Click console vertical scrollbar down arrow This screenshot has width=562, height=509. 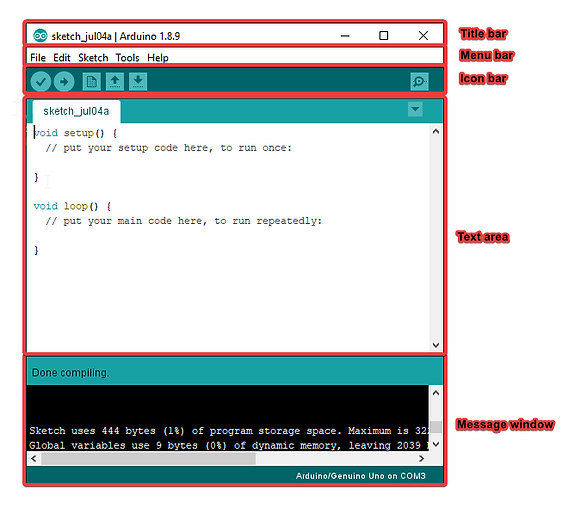(436, 444)
